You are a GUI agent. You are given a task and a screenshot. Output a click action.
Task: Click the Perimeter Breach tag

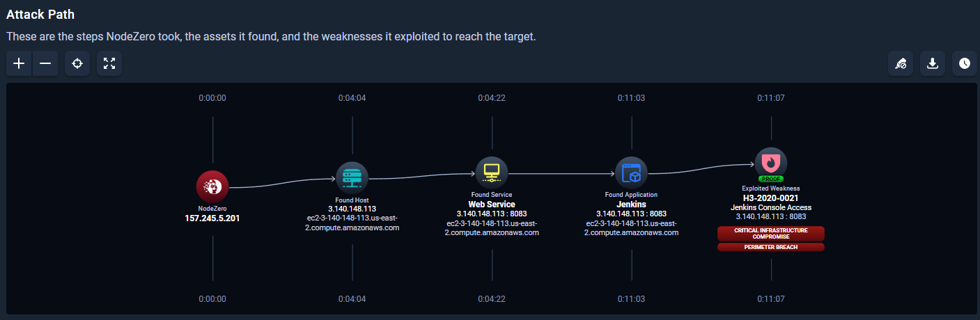pos(771,247)
